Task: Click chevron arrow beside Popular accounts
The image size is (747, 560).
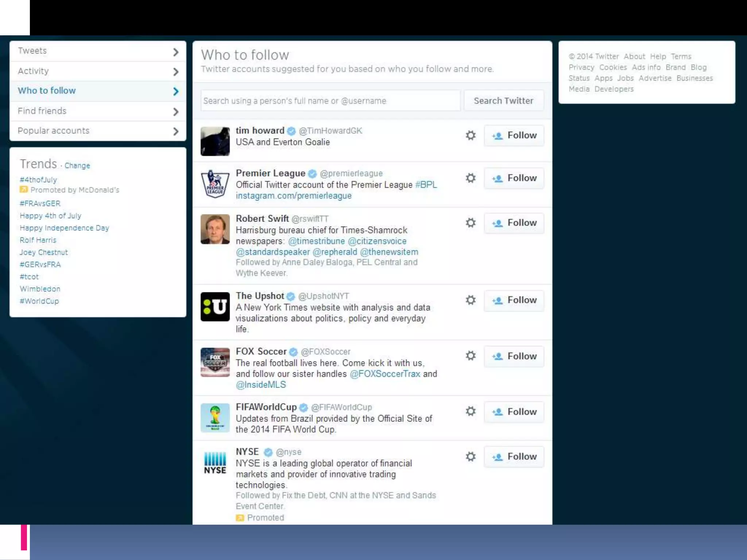Action: pyautogui.click(x=176, y=131)
